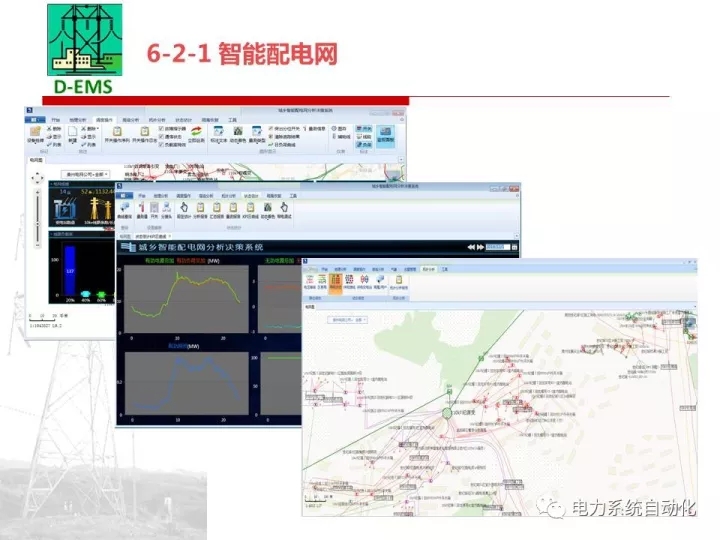Click the 全图刷新 refresh arrows icon
Screen dimensions: 720x540
click(x=196, y=134)
